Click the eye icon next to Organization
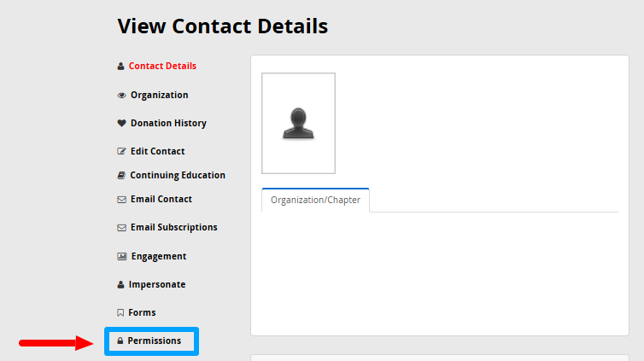Screen dimensions: 644x361 [121, 96]
